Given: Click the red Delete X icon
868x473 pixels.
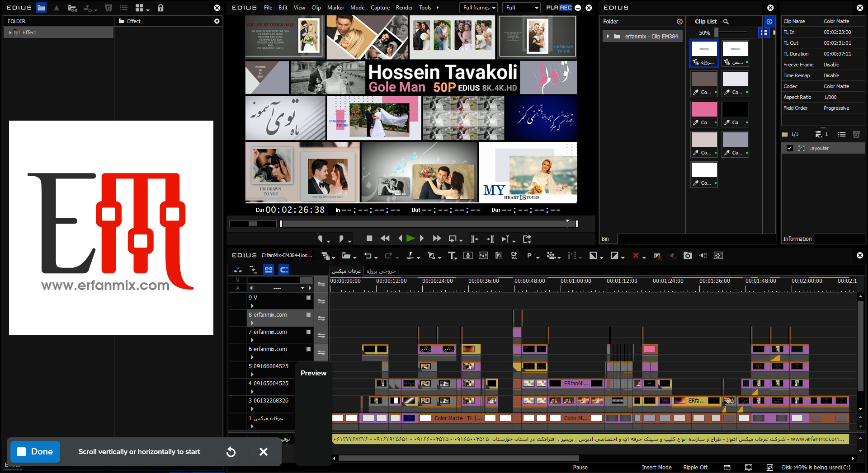Looking at the screenshot, I should (635, 256).
